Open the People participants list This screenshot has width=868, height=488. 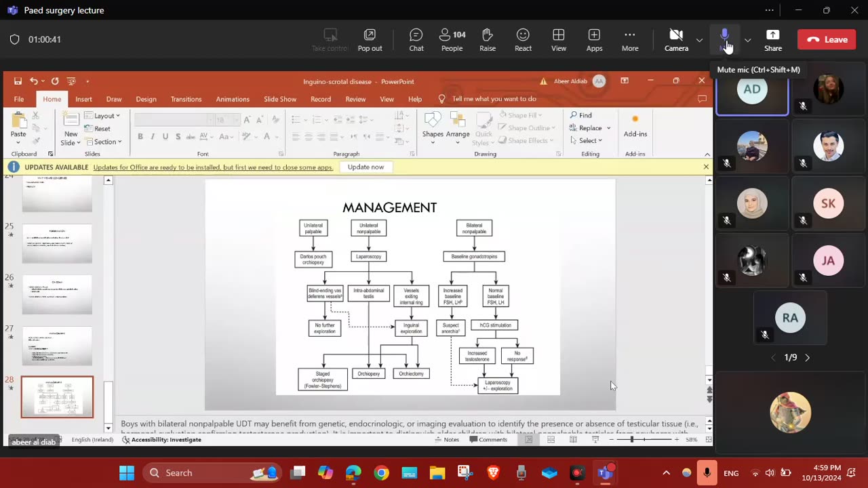pyautogui.click(x=452, y=40)
